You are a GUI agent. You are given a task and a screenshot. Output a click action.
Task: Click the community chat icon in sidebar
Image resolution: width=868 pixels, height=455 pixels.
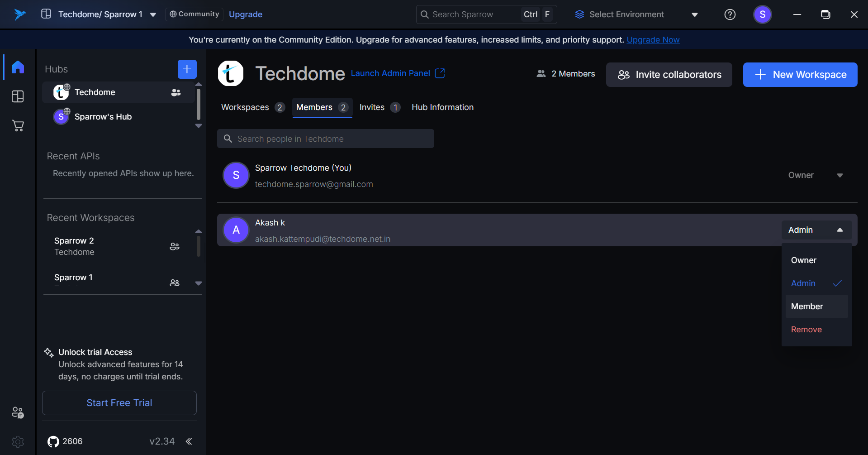[x=18, y=412]
